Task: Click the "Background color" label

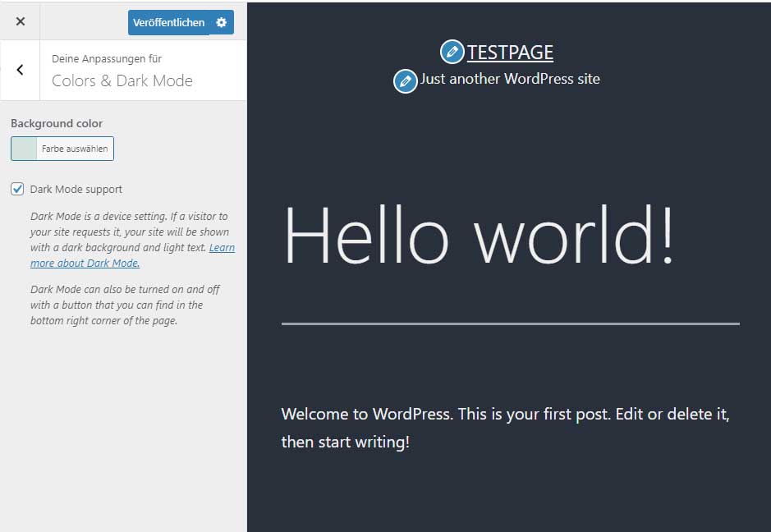Action: pos(57,124)
